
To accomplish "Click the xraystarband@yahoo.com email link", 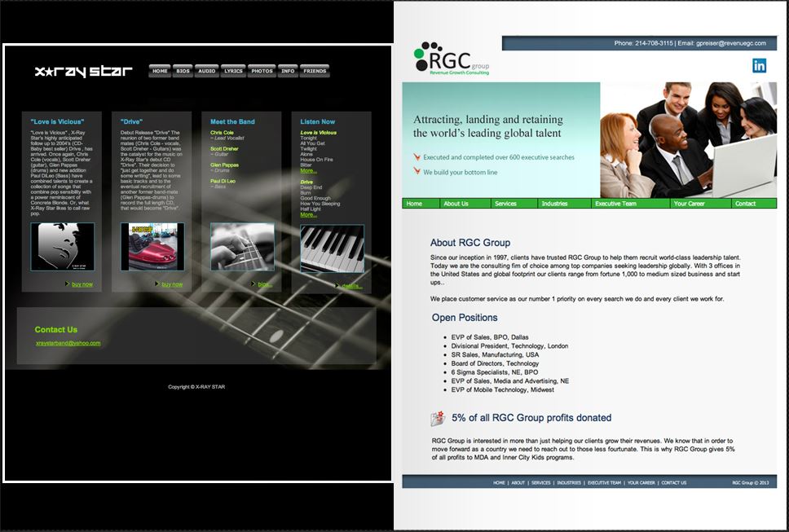I will click(68, 344).
